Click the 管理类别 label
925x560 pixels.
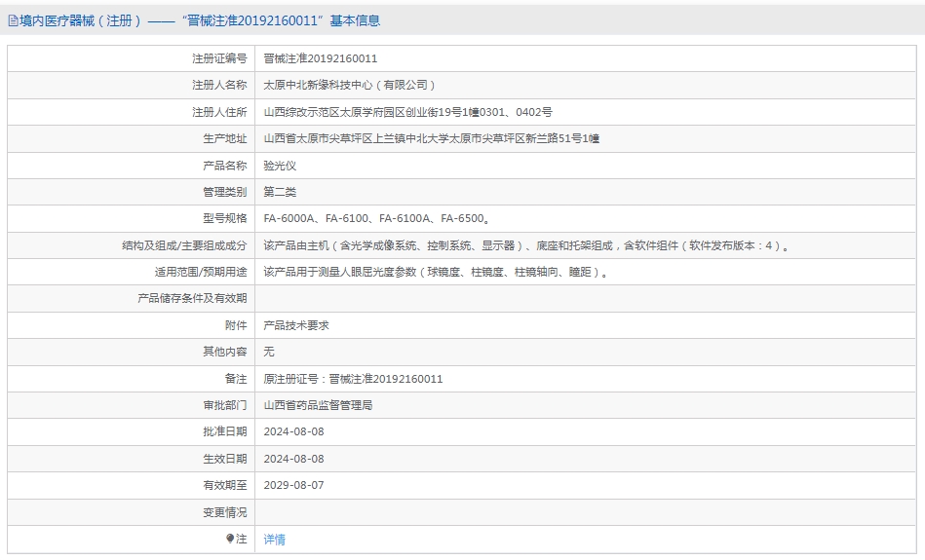(x=225, y=192)
